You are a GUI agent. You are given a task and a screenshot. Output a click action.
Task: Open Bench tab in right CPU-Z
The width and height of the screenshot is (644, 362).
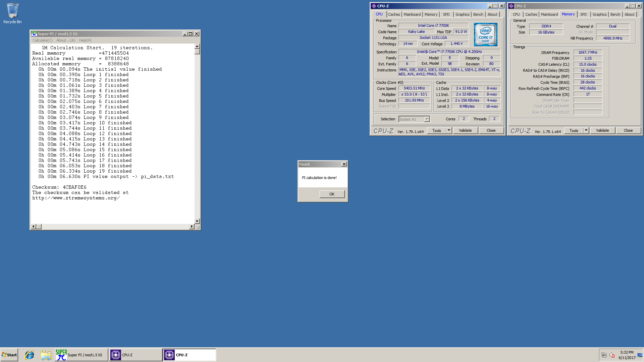[615, 14]
